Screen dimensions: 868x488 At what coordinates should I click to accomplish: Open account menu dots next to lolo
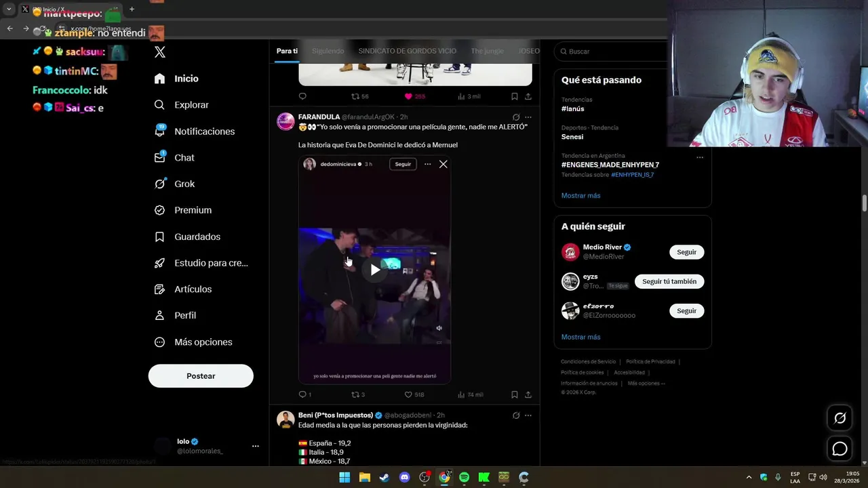pos(256,446)
